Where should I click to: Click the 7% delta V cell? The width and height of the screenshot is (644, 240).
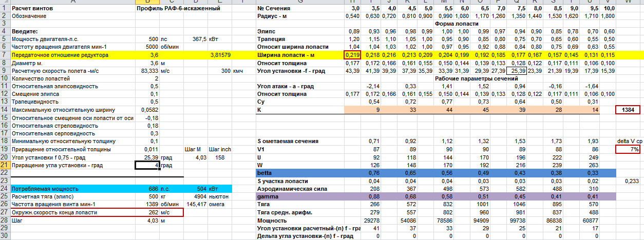pyautogui.click(x=628, y=149)
